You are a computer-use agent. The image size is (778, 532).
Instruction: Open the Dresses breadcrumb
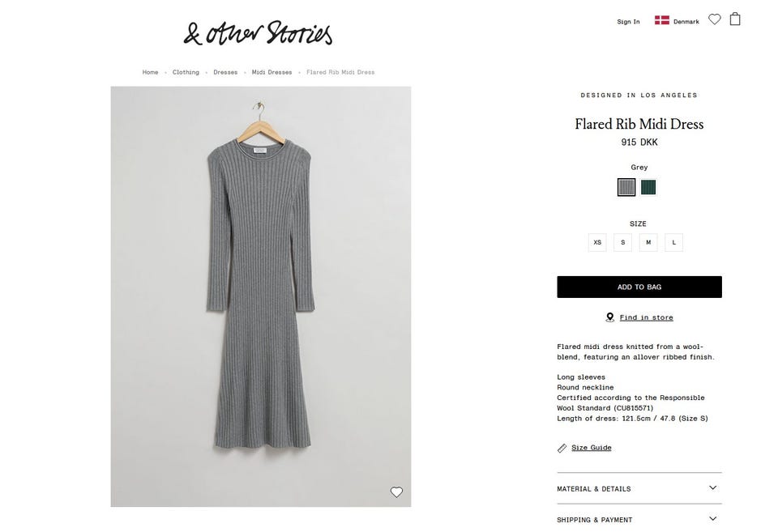(x=225, y=72)
